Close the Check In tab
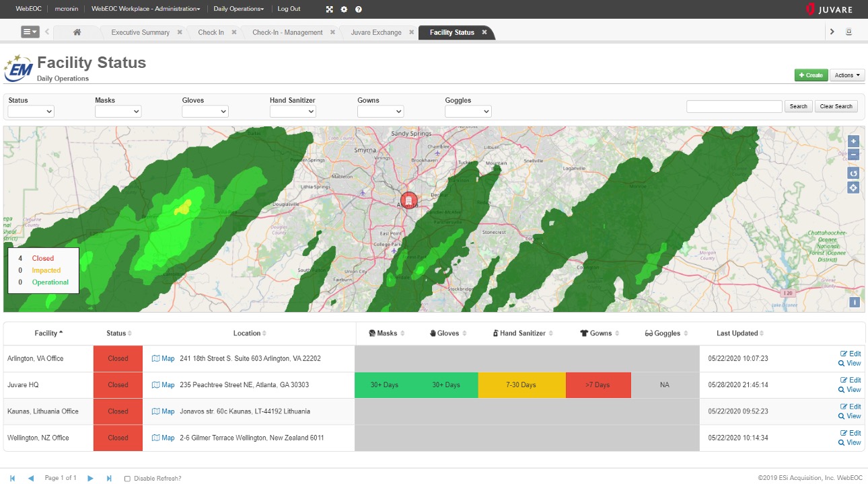Viewport: 868px width, 484px height. click(x=234, y=32)
